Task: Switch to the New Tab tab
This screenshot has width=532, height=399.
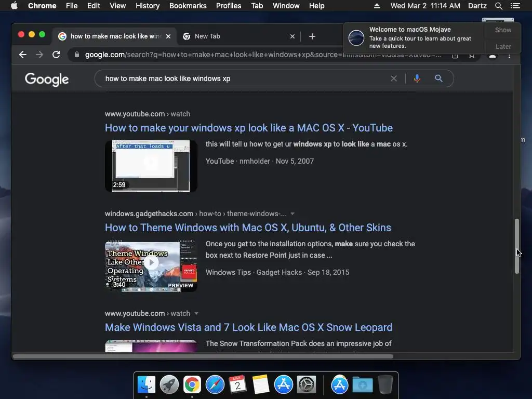Action: click(237, 36)
